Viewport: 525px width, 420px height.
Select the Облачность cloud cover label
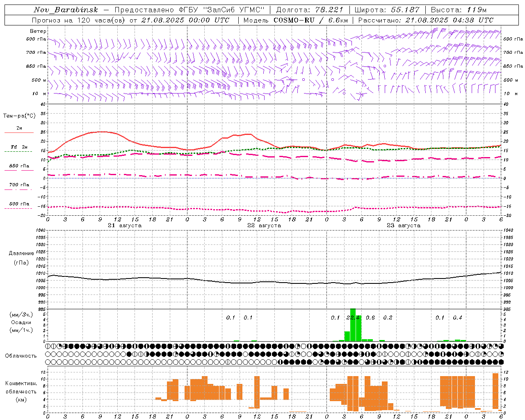(21, 356)
